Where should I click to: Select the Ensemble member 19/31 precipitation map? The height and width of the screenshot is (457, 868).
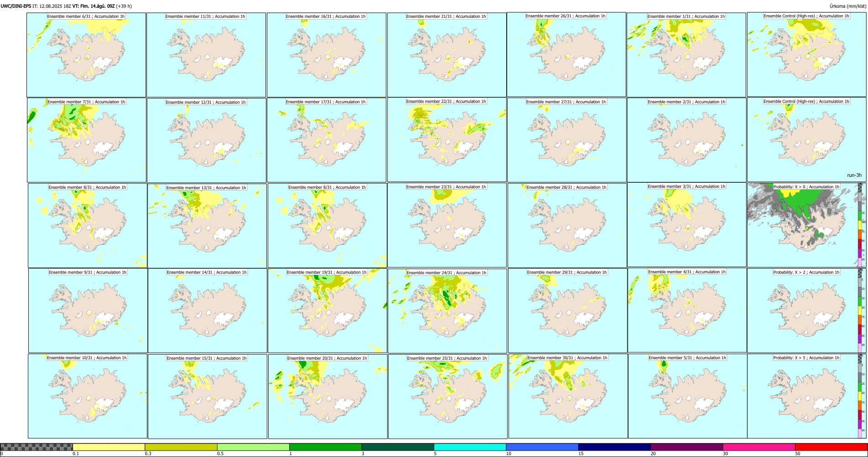(327, 310)
